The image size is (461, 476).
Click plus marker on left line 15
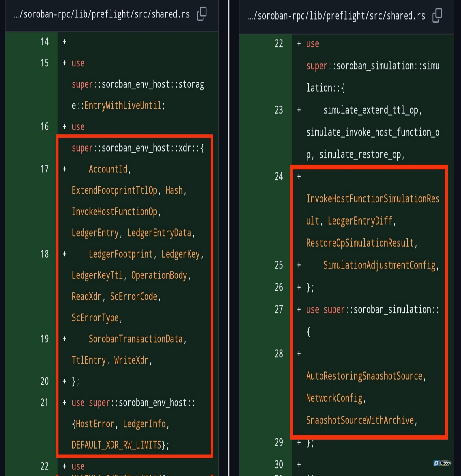point(64,63)
